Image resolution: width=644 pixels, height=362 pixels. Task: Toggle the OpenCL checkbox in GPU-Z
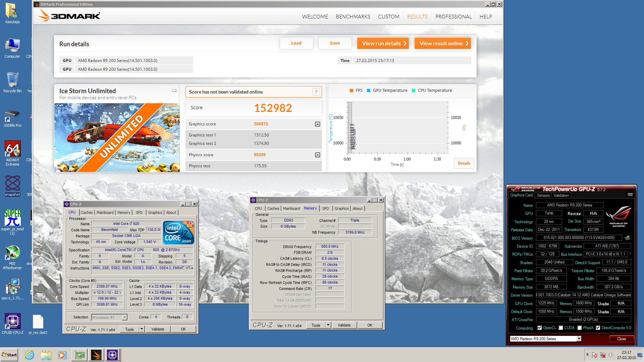click(x=539, y=328)
